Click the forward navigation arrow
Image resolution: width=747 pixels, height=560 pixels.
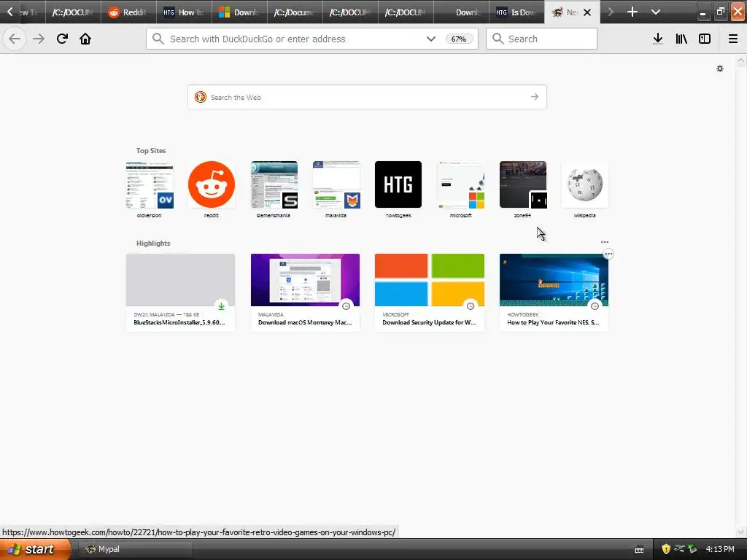tap(39, 39)
